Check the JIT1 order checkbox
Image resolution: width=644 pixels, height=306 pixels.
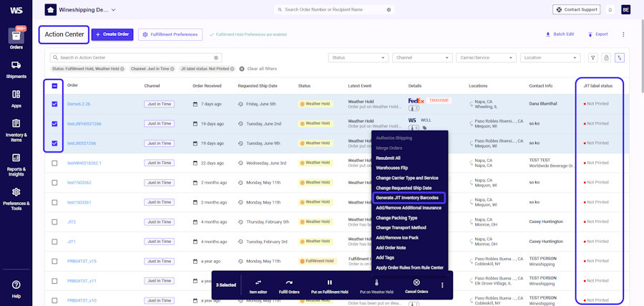pos(54,242)
